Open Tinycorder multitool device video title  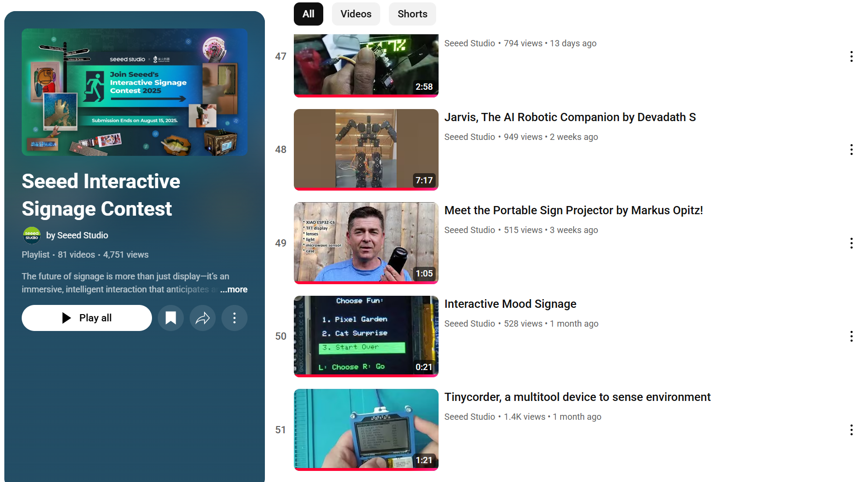click(x=577, y=397)
